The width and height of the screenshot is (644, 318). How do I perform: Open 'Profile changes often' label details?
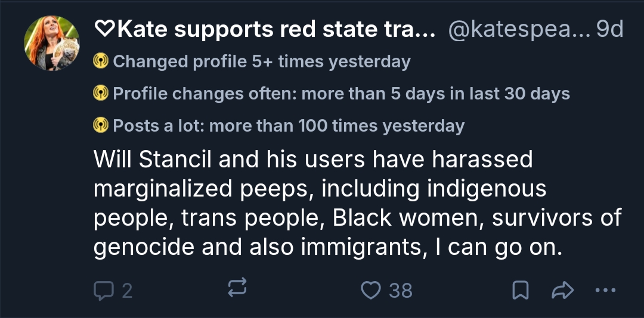coord(340,93)
